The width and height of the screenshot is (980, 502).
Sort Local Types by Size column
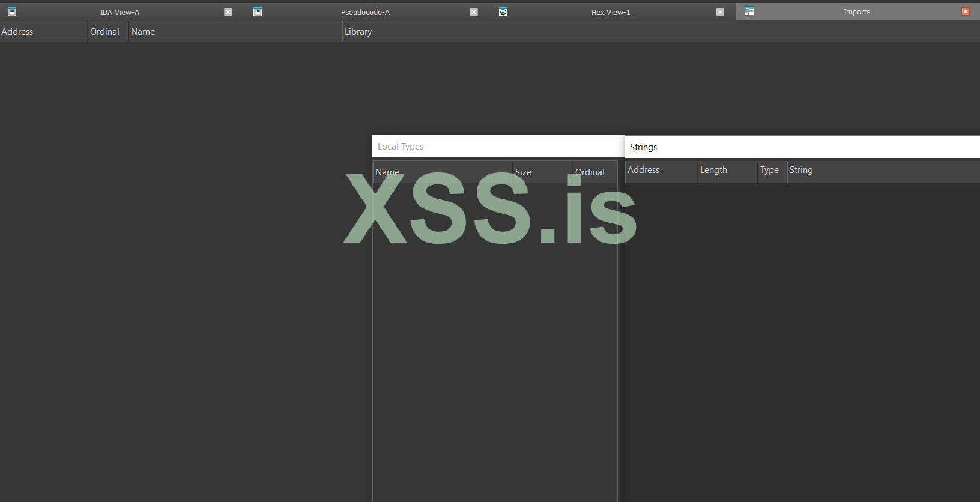tap(543, 172)
